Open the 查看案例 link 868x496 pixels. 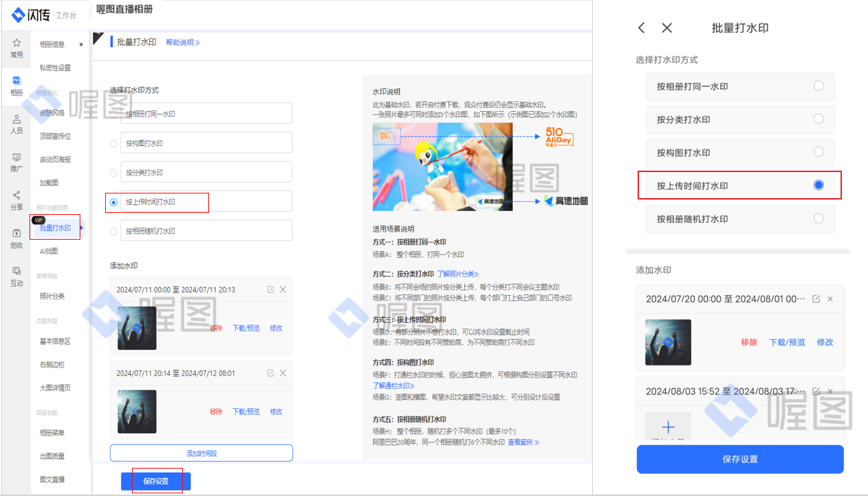click(x=524, y=442)
